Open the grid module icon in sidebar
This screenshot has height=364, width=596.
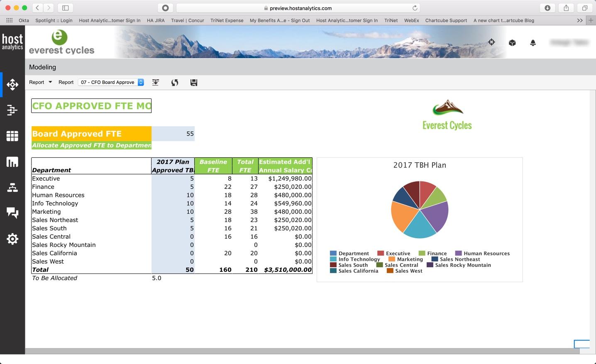tap(12, 136)
